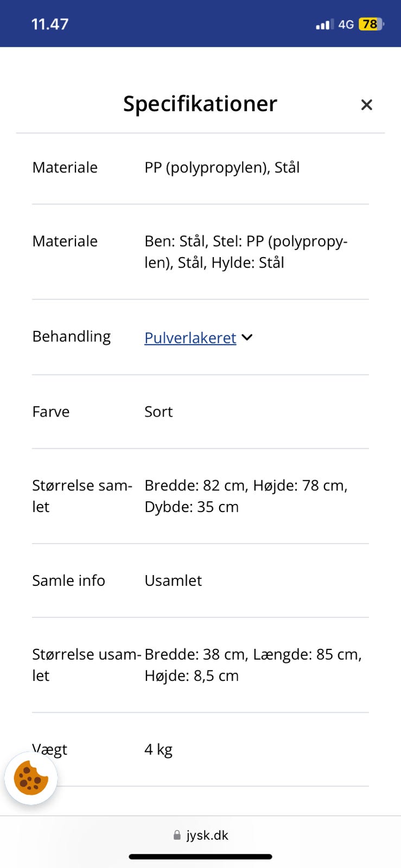Tap the home indicator bar at bottom
This screenshot has height=868, width=401.
point(200,857)
